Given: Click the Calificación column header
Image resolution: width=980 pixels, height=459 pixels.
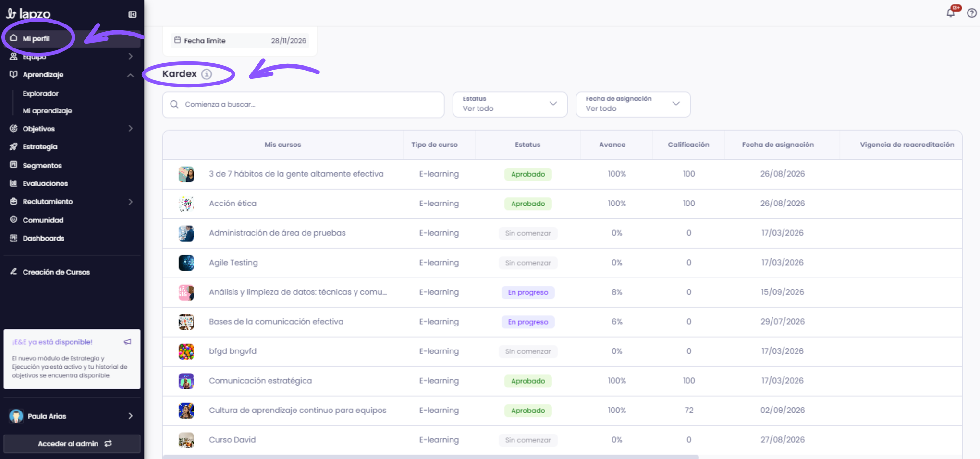Looking at the screenshot, I should [x=688, y=145].
